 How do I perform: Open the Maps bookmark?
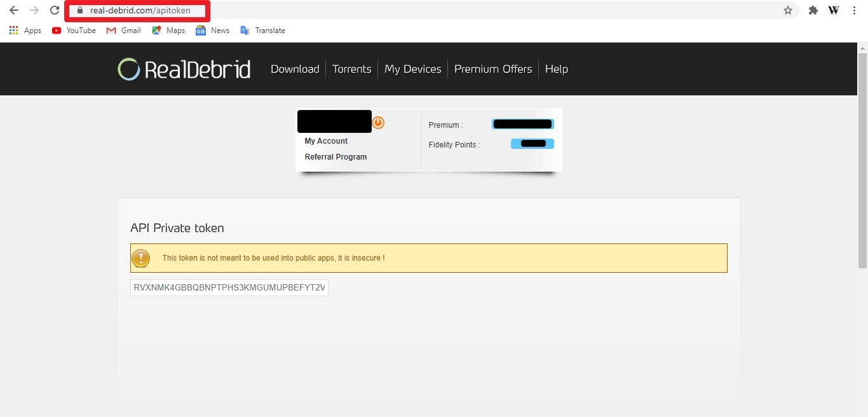click(x=168, y=31)
